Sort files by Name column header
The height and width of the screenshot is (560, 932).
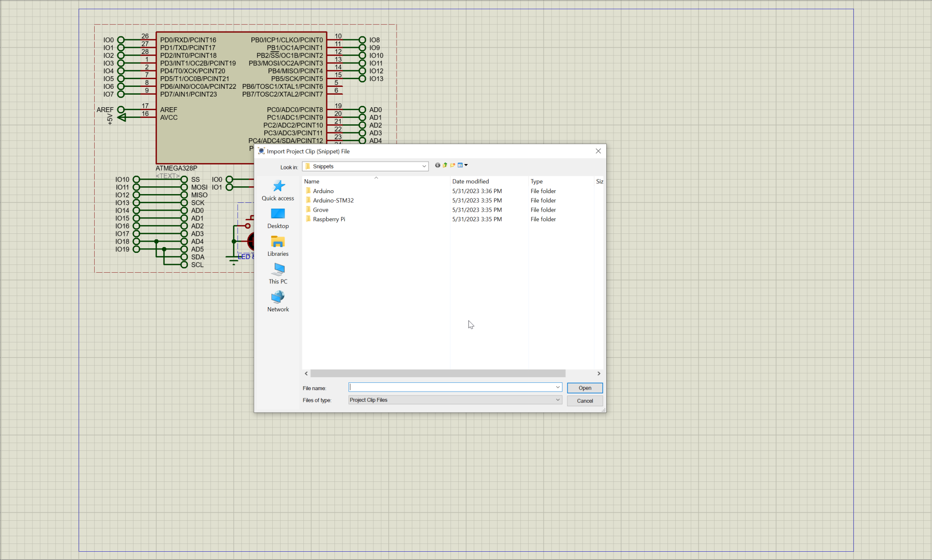[312, 181]
